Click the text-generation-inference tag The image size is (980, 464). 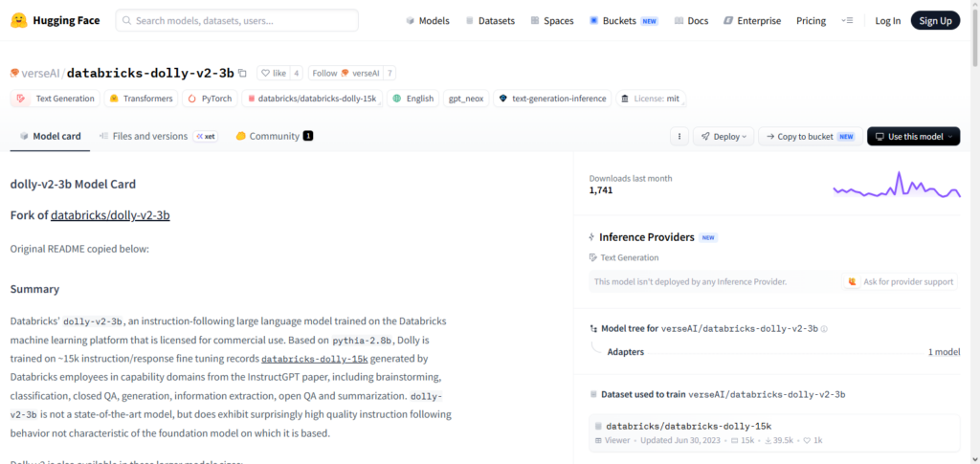[x=552, y=99]
